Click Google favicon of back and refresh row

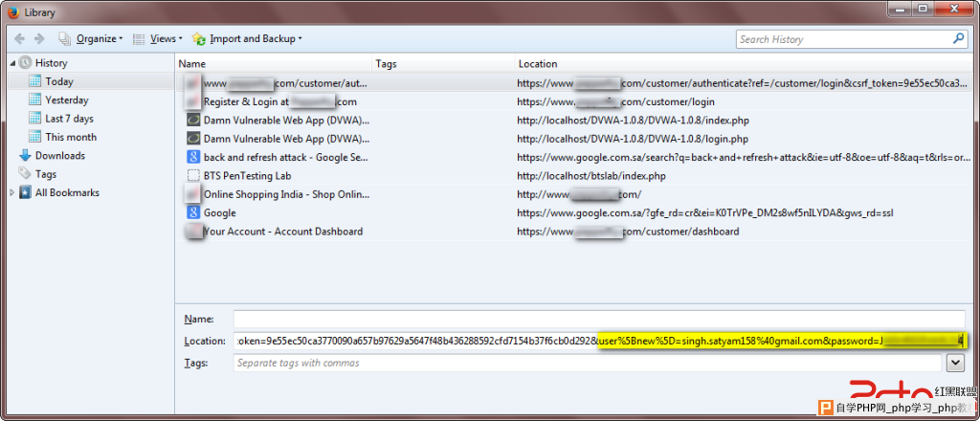193,158
